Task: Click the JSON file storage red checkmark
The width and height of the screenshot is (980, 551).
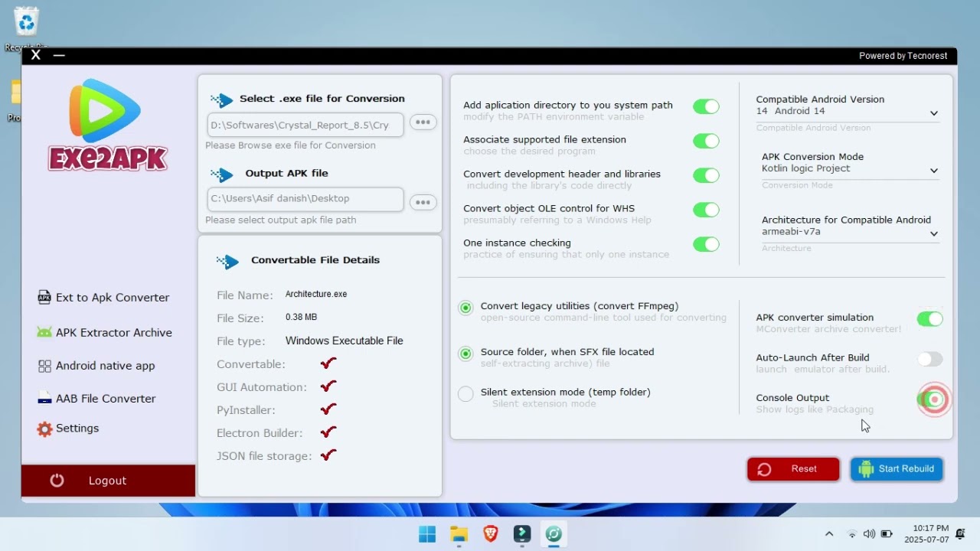Action: [328, 455]
